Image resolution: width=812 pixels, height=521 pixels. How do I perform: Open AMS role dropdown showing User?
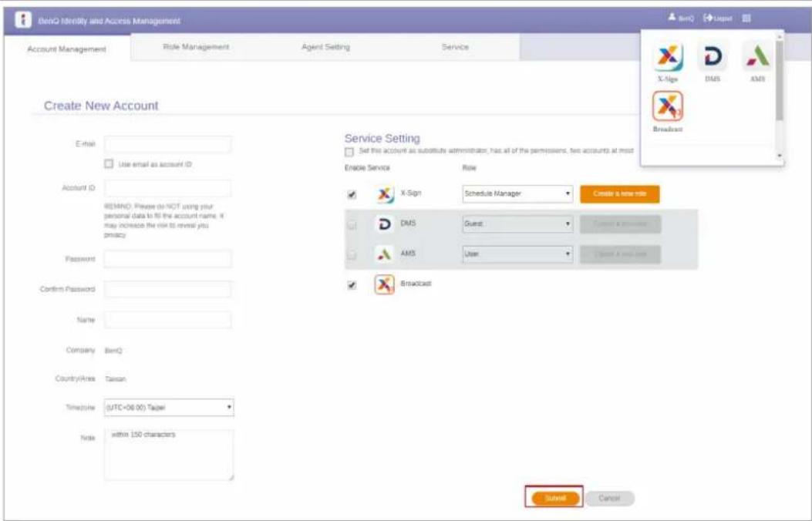click(x=517, y=254)
